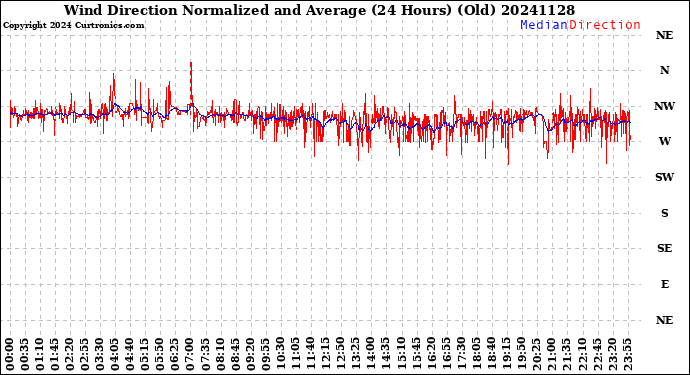
Task: Click the 14:00 time label
Action: point(371,355)
